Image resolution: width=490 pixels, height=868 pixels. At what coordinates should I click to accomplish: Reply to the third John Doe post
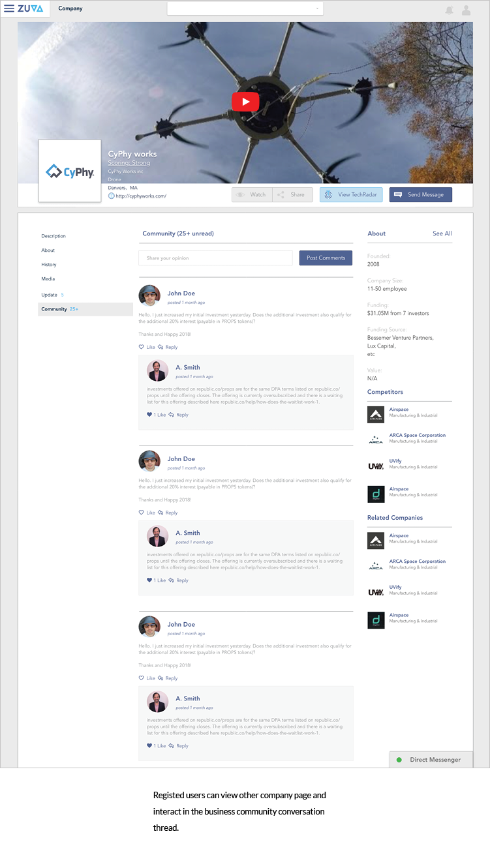[168, 678]
